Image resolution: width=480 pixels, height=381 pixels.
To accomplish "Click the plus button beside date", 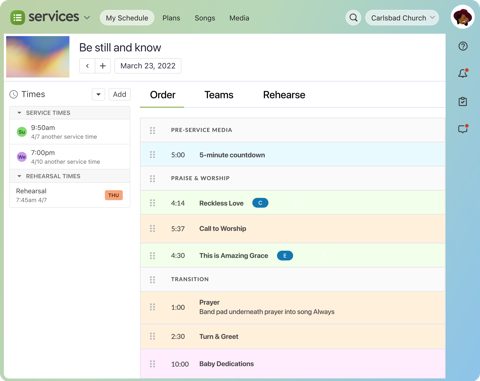I will pyautogui.click(x=103, y=66).
